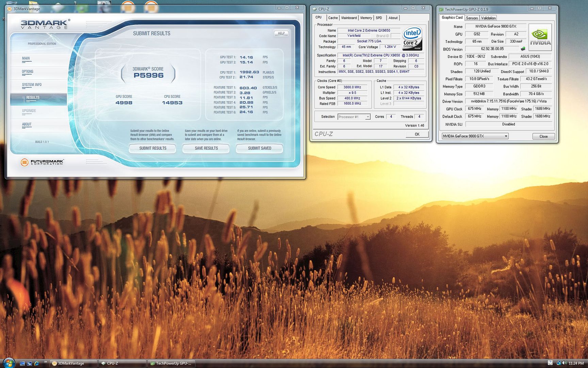Click the volume speaker tray icon
This screenshot has width=588, height=368.
[564, 363]
